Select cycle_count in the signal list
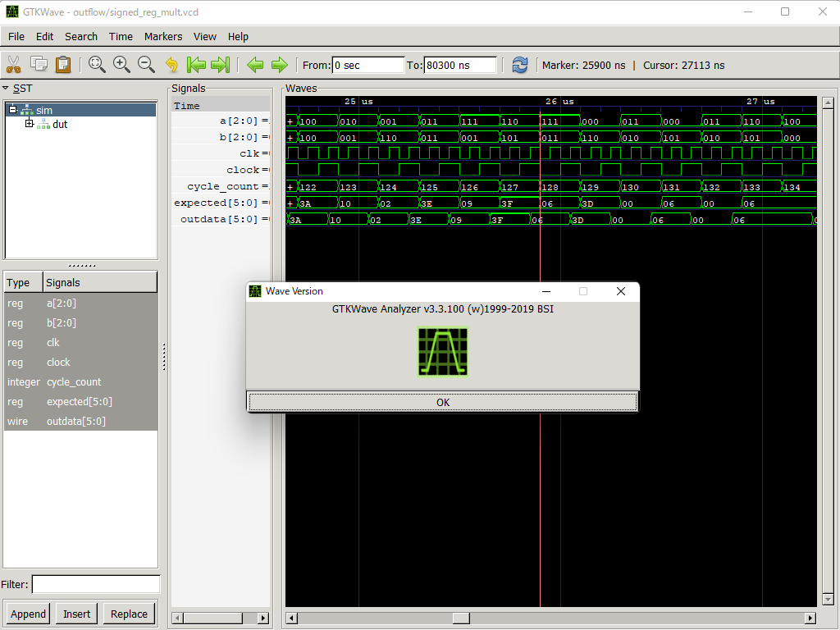Viewport: 840px width, 630px height. pyautogui.click(x=81, y=382)
